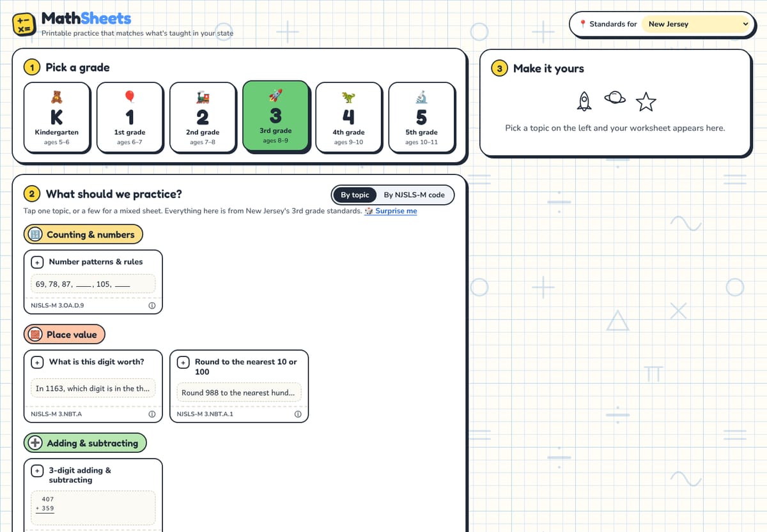Viewport: 767px width, 532px height.
Task: Click the 'In 1163, which digit' sample
Action: (x=93, y=388)
